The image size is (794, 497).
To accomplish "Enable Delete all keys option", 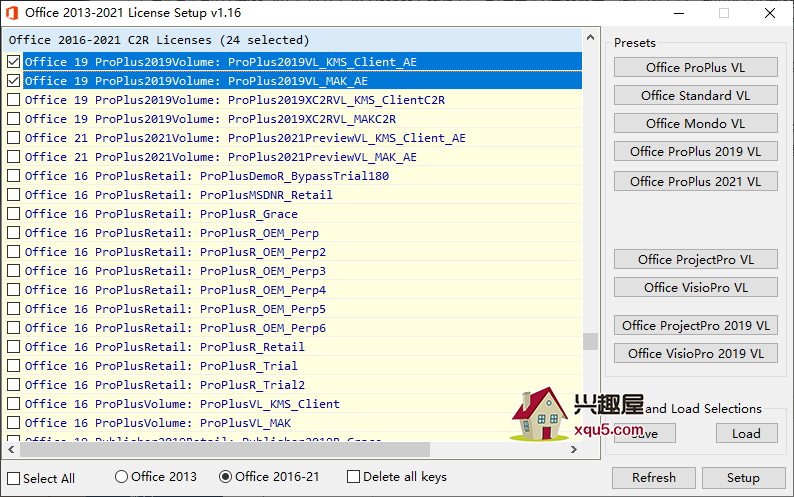I will tap(353, 477).
